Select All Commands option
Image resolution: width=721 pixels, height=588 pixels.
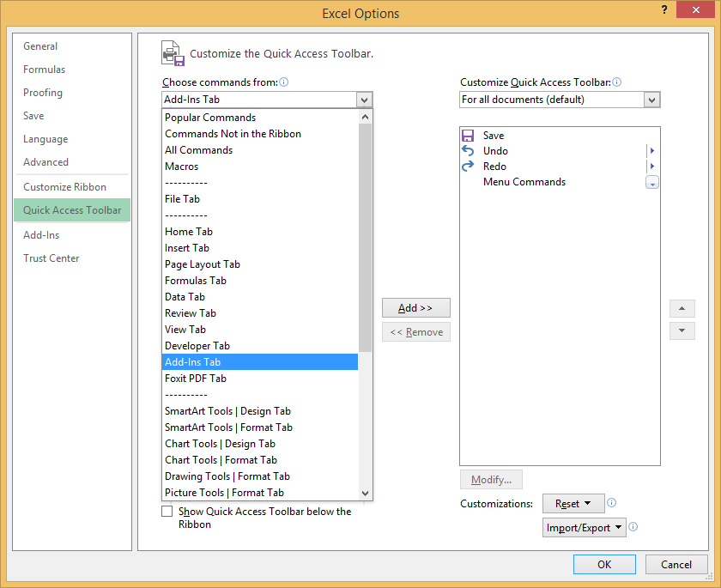(260, 150)
